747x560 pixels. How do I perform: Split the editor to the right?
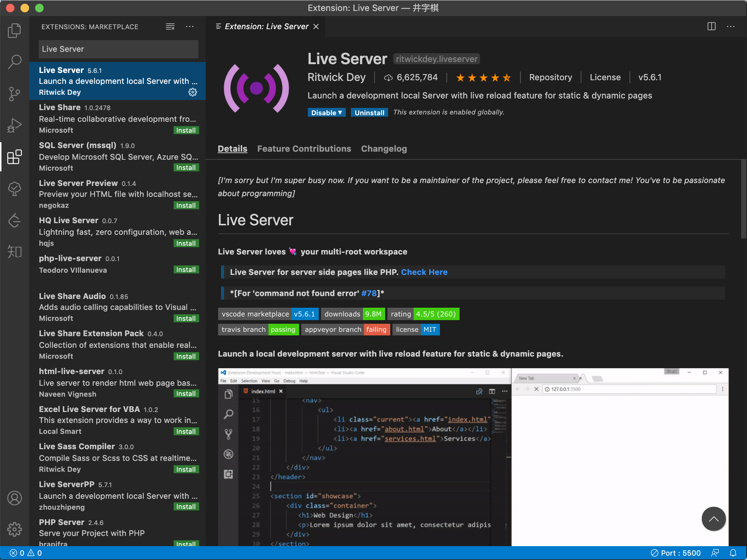pos(711,27)
